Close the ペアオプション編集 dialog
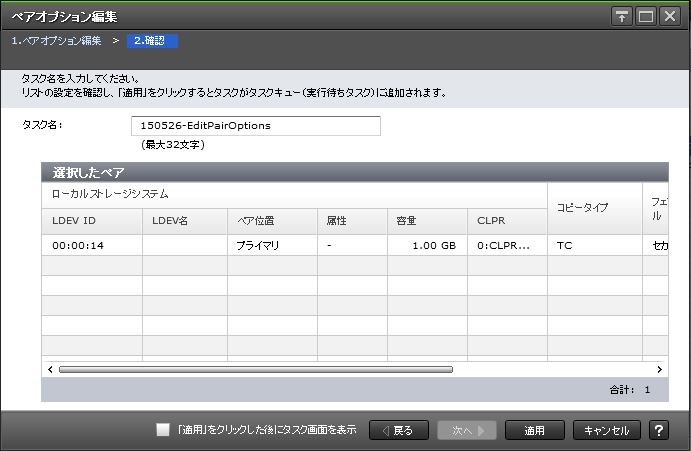The image size is (691, 451). pyautogui.click(x=670, y=17)
